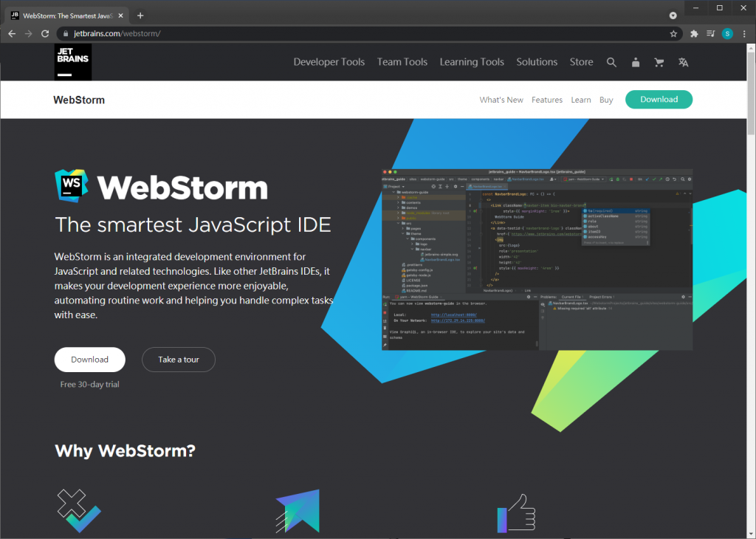Click the green Download button

tap(659, 100)
